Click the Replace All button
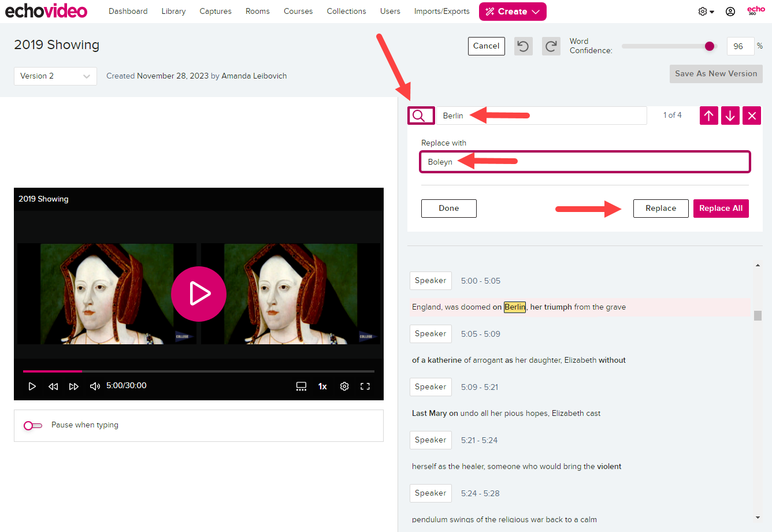The height and width of the screenshot is (532, 772). point(721,208)
